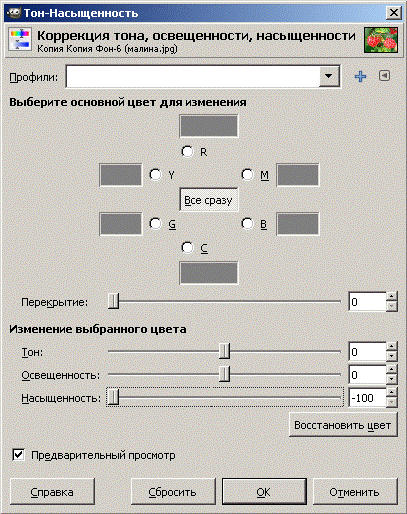Screen dimensions: 407x514
Task: Confirm with the OK button
Action: (x=264, y=492)
